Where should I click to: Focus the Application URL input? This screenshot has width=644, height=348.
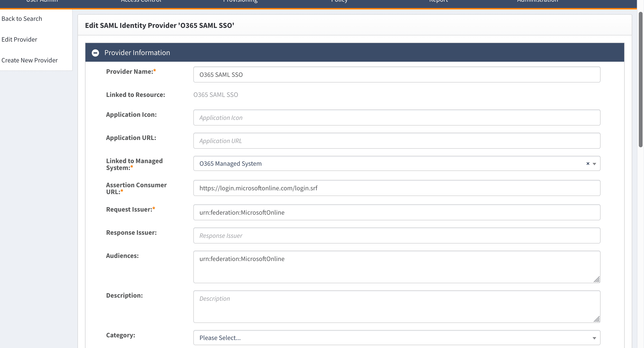pyautogui.click(x=397, y=141)
